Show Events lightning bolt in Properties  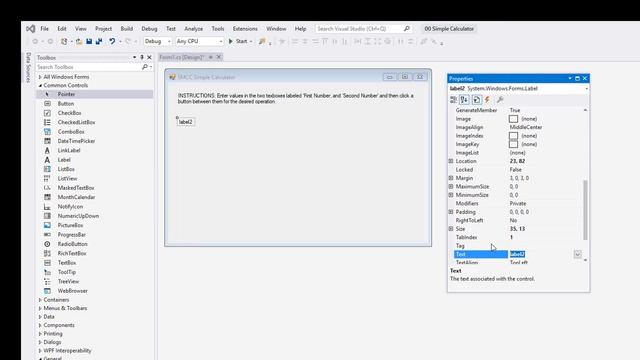(487, 100)
